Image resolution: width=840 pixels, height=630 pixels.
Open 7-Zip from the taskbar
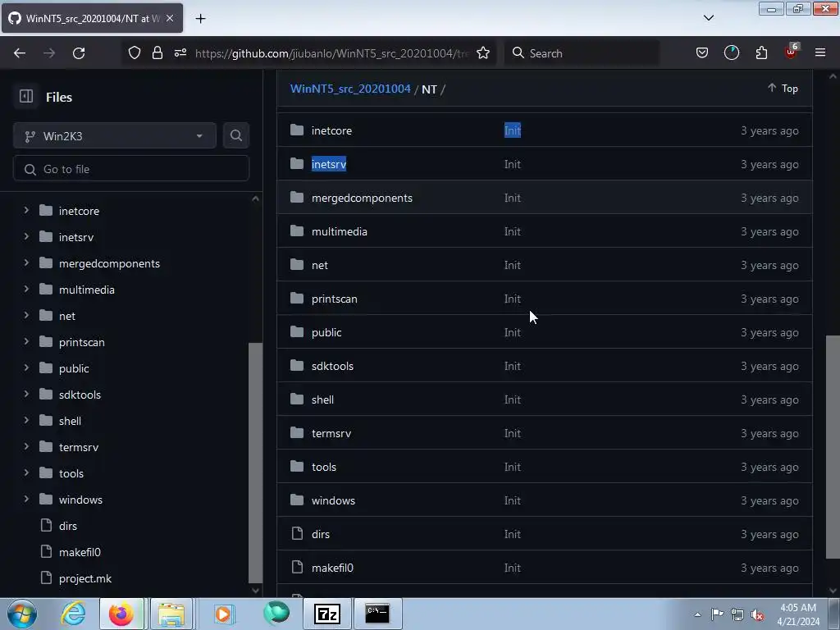pos(326,614)
